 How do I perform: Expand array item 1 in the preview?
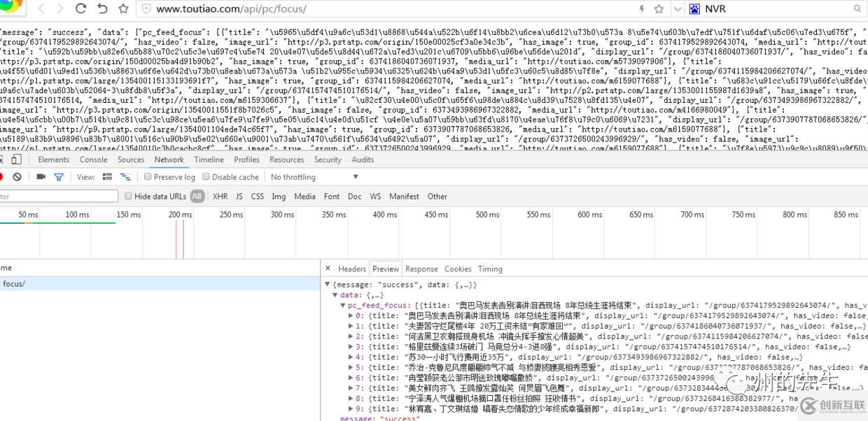click(351, 326)
